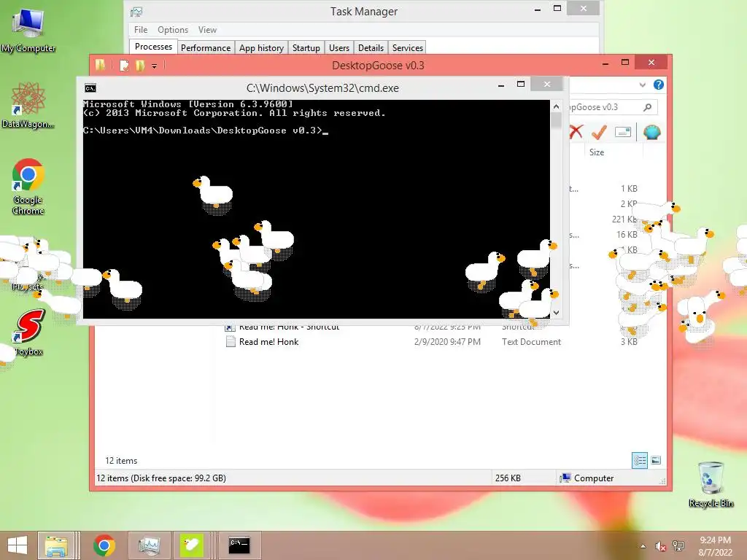Switch to App history tab

pos(261,47)
